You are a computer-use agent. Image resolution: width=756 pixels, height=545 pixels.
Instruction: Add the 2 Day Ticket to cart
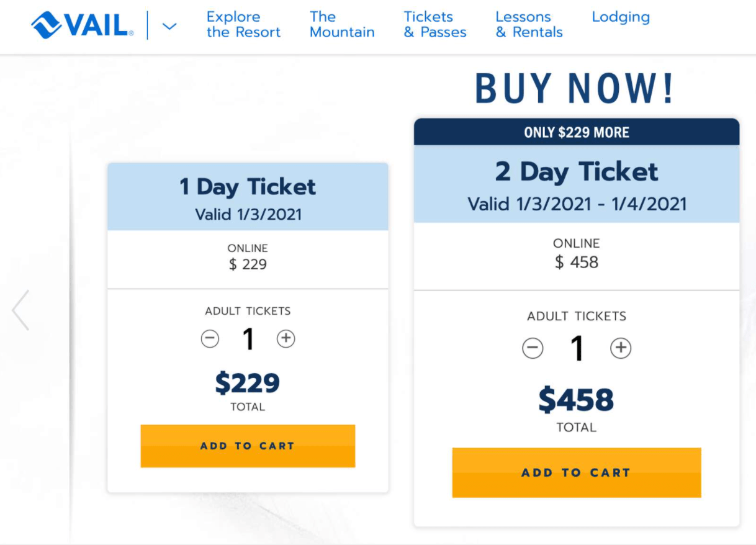click(x=576, y=472)
